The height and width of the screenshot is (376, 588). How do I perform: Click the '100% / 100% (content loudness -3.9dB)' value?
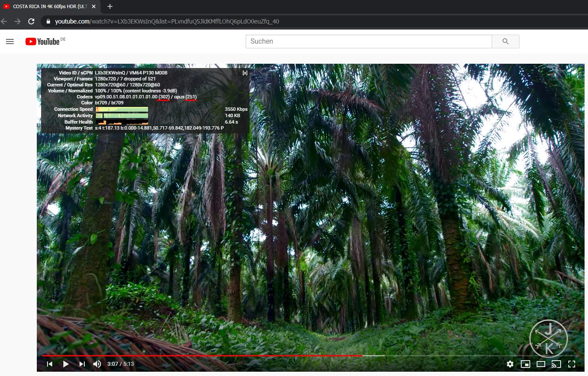pos(136,91)
